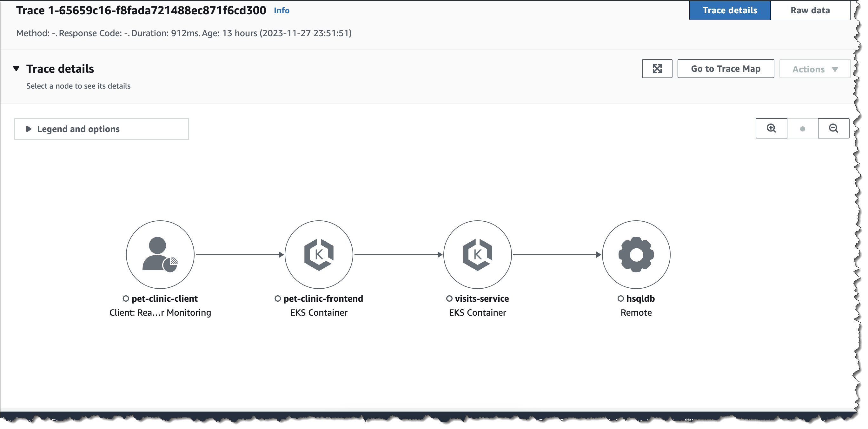Zoom in on the trace map
Image resolution: width=868 pixels, height=429 pixels.
click(x=771, y=129)
